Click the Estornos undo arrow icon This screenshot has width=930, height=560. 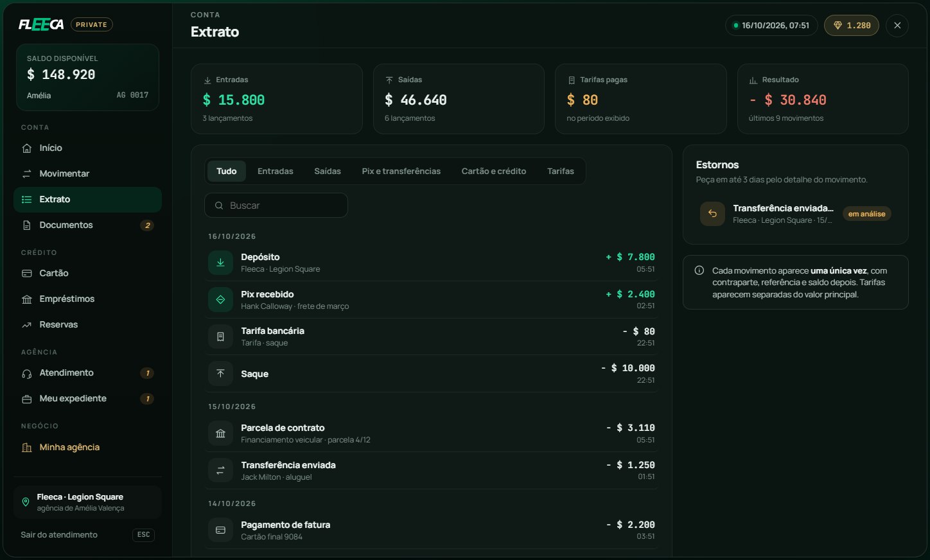(712, 214)
